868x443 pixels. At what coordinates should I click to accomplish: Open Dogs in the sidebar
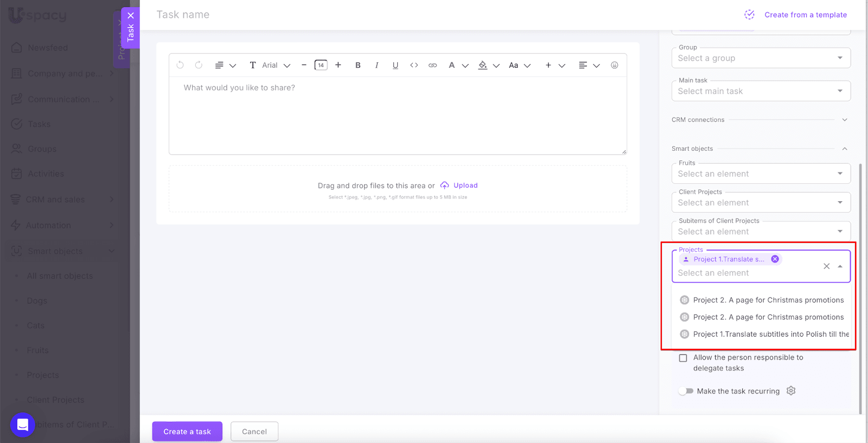tap(37, 301)
